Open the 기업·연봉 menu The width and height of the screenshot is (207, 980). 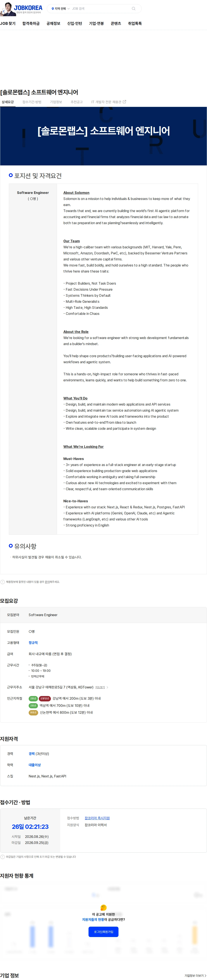click(96, 24)
